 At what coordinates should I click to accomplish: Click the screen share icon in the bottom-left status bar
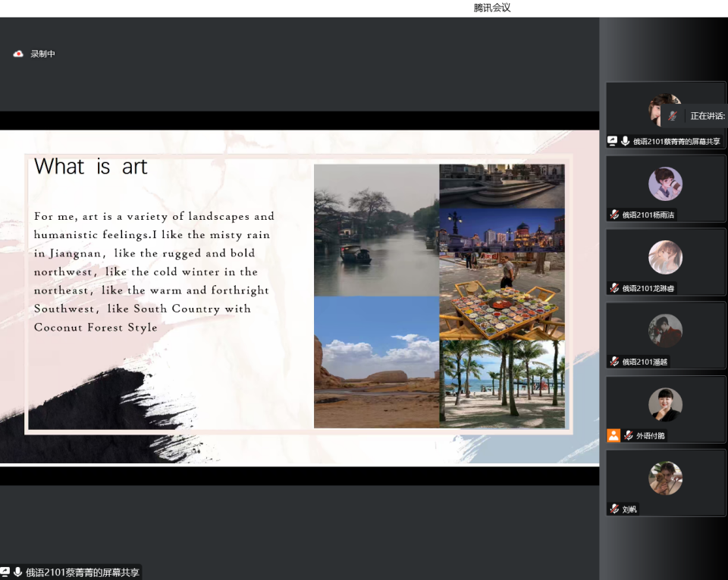click(5, 572)
